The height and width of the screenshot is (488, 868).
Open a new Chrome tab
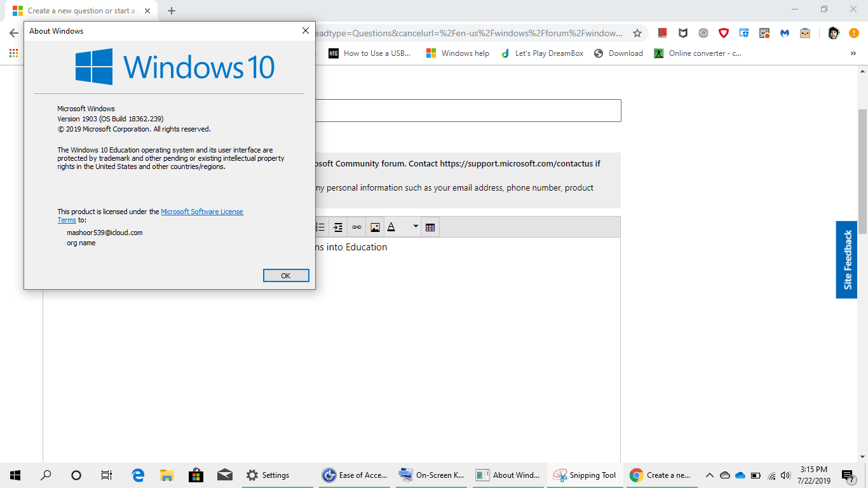point(172,11)
